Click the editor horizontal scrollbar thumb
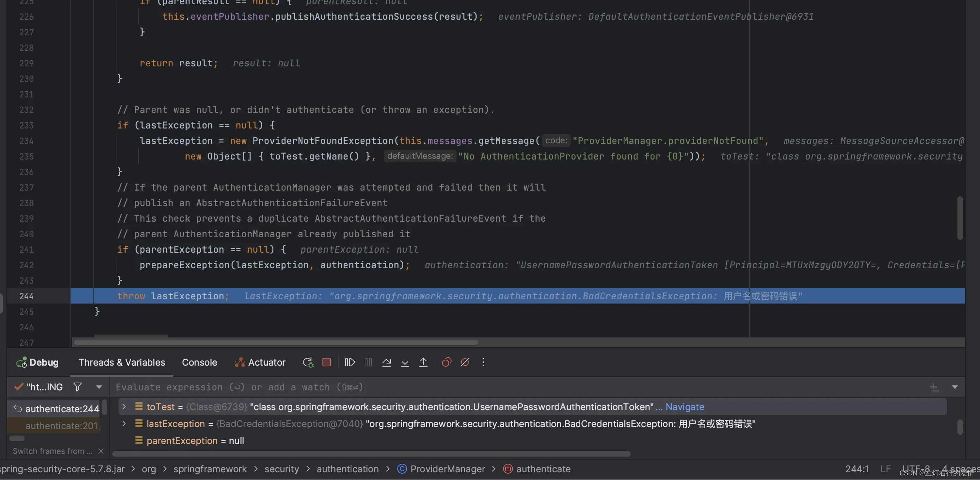 (x=276, y=342)
